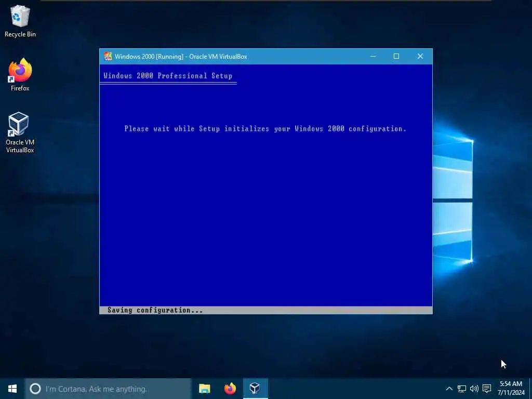
Task: Click the 'Saving configuration...' status bar text
Action: (155, 310)
